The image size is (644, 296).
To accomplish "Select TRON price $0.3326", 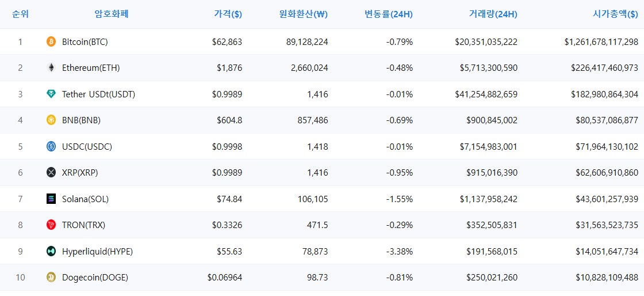I will point(227,225).
